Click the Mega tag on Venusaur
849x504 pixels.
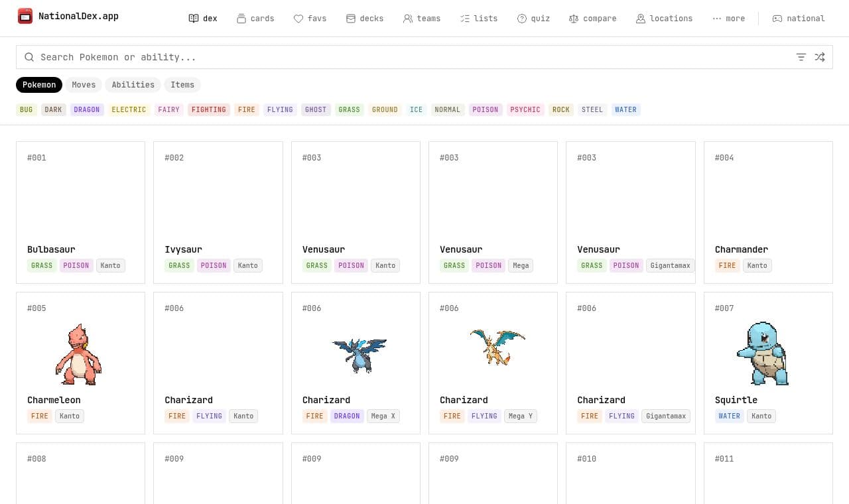(521, 266)
